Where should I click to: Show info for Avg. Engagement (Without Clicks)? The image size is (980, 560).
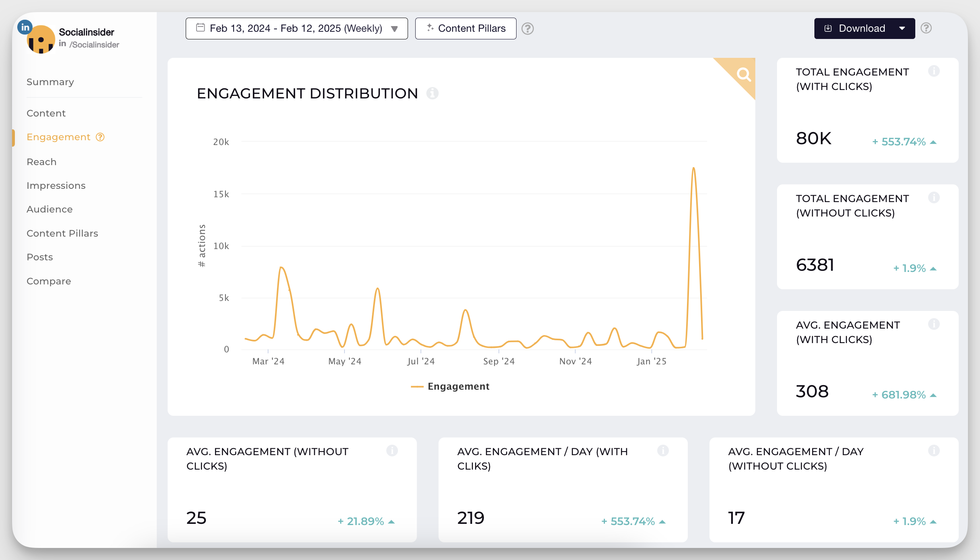(392, 451)
